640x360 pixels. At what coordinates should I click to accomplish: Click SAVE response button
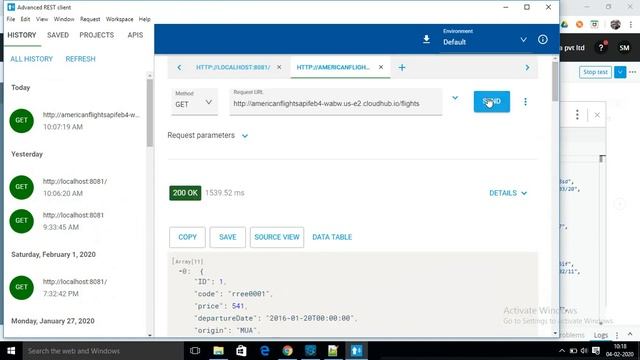(228, 237)
